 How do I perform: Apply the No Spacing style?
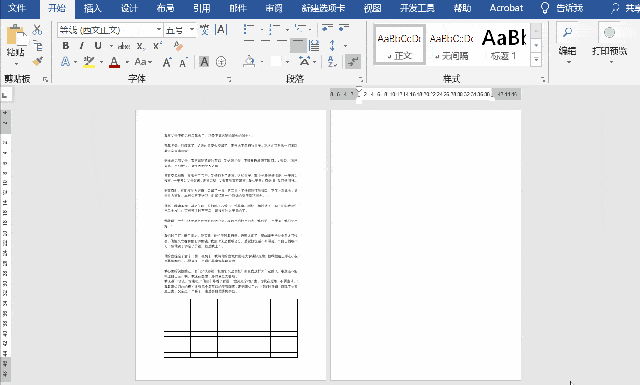click(x=451, y=44)
